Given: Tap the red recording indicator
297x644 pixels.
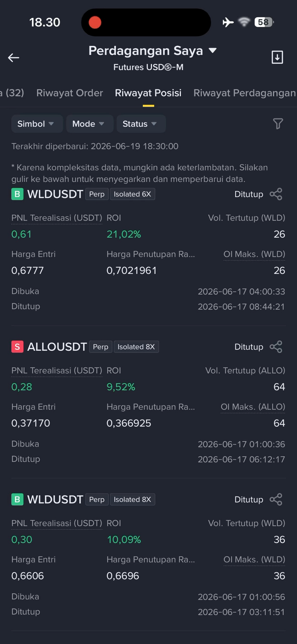Looking at the screenshot, I should (95, 22).
